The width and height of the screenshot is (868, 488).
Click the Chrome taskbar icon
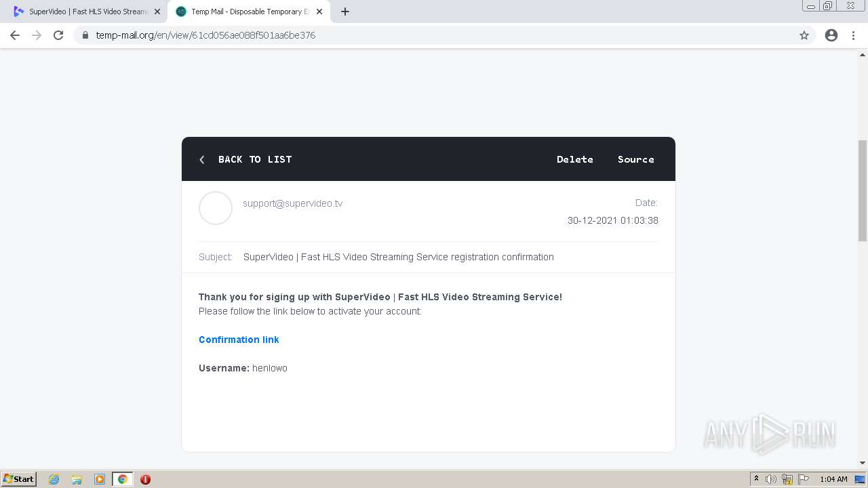coord(123,479)
